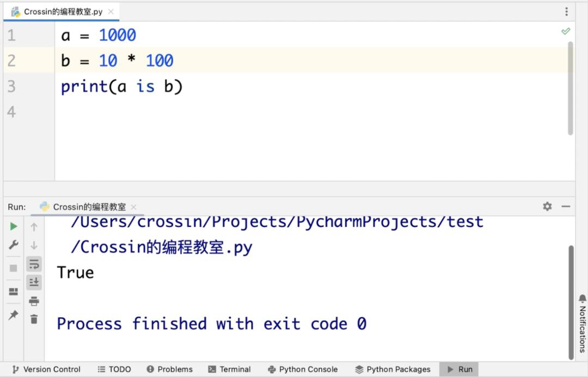Screen dimensions: 588x377
Task: Click the number 1000 in line 1
Action: [118, 35]
